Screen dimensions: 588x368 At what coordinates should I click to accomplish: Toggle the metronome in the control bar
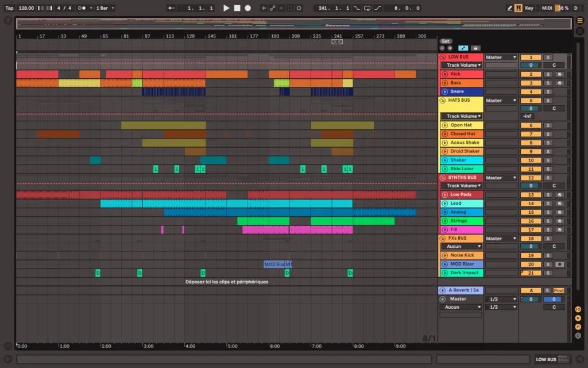[82, 8]
